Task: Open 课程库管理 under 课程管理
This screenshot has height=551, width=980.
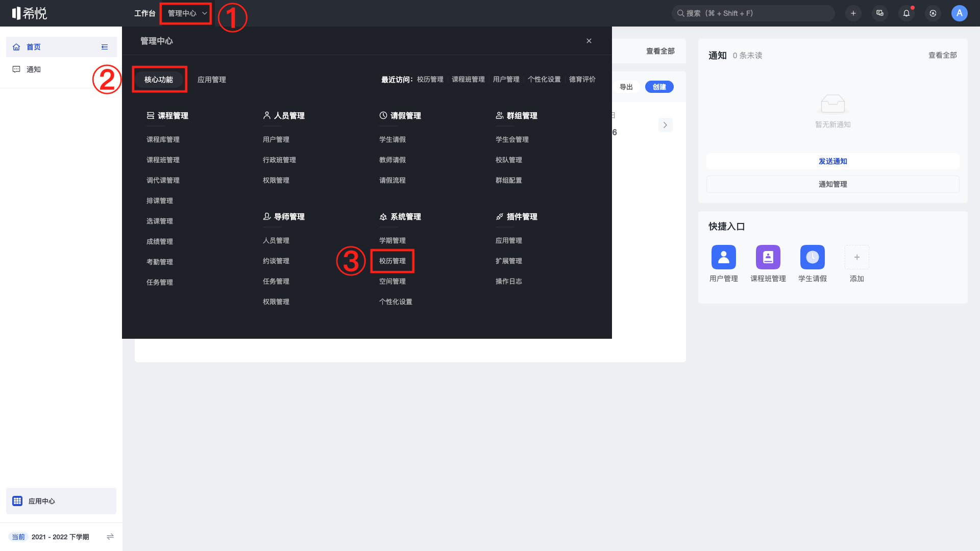Action: tap(163, 139)
